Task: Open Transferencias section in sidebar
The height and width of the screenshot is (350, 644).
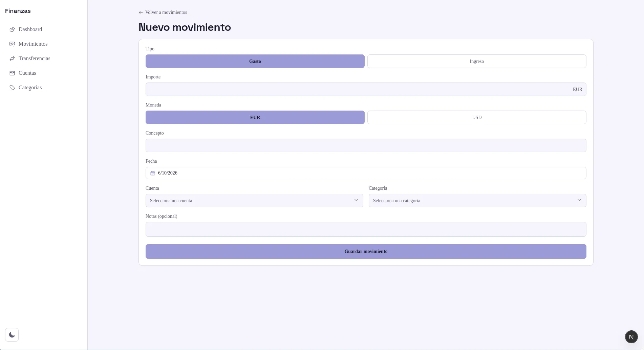Action: click(44, 59)
